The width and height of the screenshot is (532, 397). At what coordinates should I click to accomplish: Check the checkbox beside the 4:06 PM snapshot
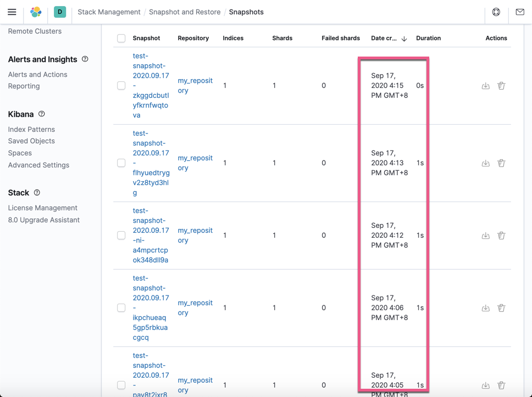(x=121, y=307)
